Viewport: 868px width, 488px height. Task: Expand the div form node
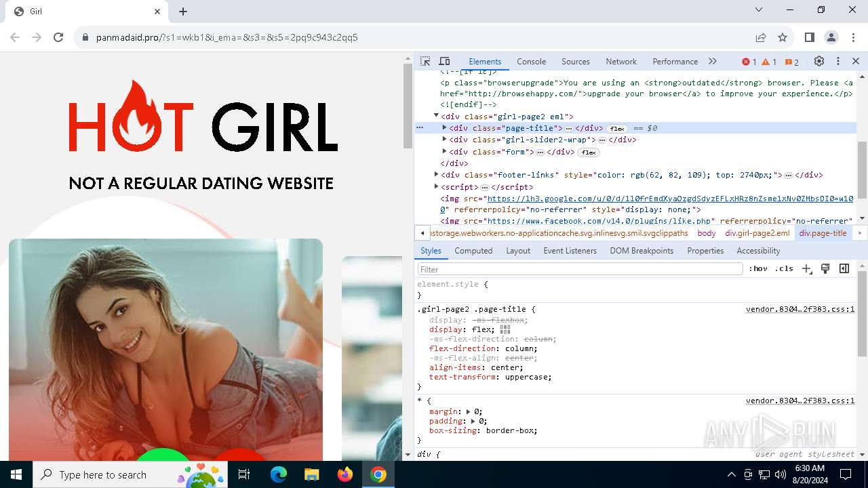tap(444, 152)
